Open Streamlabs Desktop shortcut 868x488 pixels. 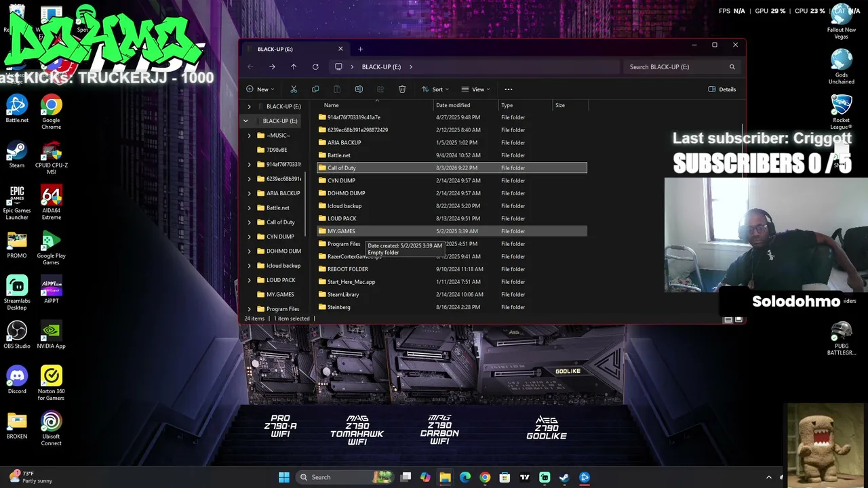(x=17, y=293)
